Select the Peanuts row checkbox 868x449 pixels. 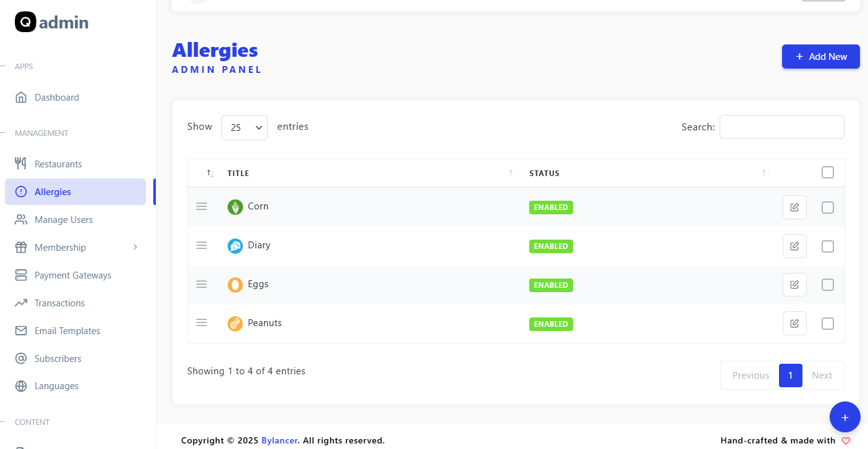click(x=827, y=324)
